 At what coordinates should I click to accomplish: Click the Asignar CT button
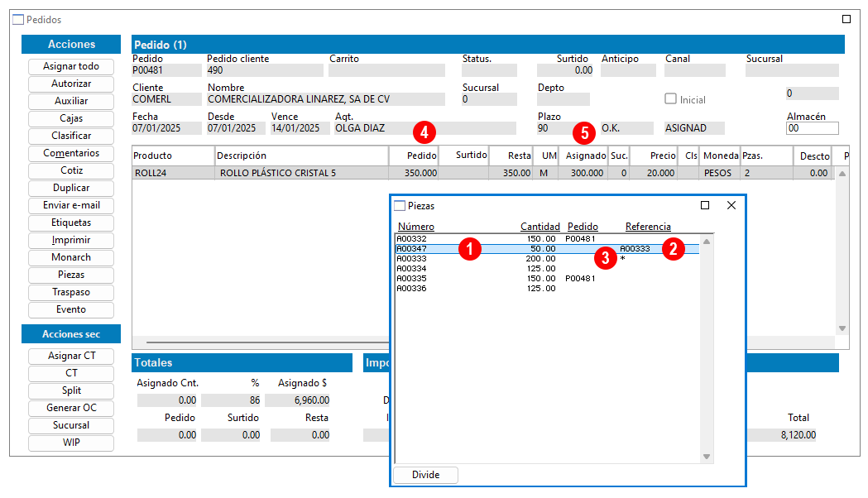(71, 356)
